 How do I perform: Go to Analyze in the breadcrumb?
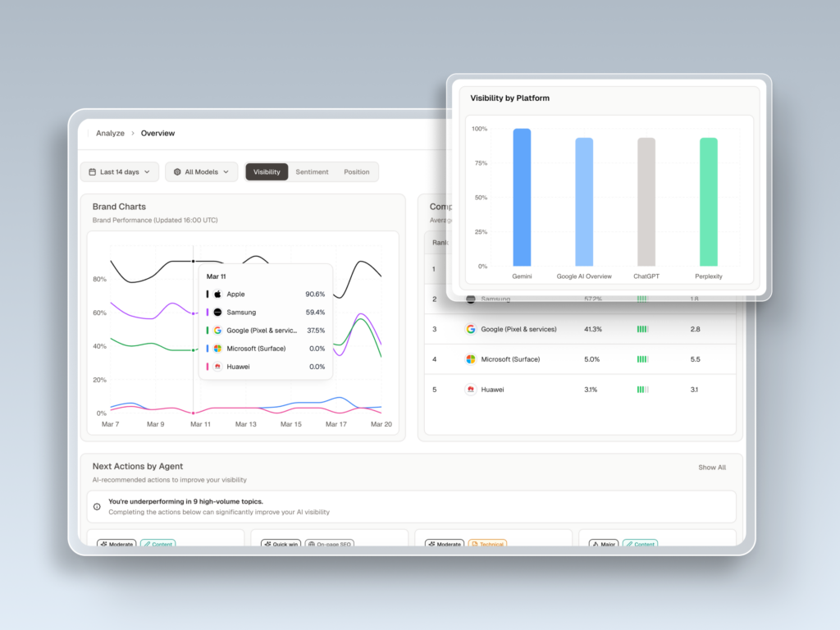pyautogui.click(x=110, y=134)
